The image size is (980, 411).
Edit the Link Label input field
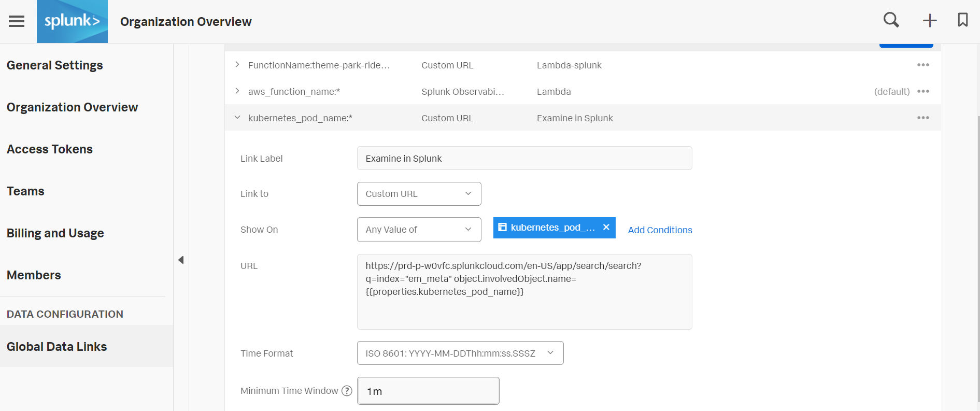point(524,158)
